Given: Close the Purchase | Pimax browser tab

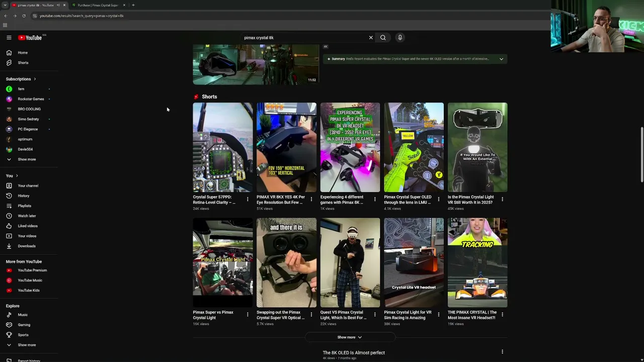Looking at the screenshot, I should 124,5.
